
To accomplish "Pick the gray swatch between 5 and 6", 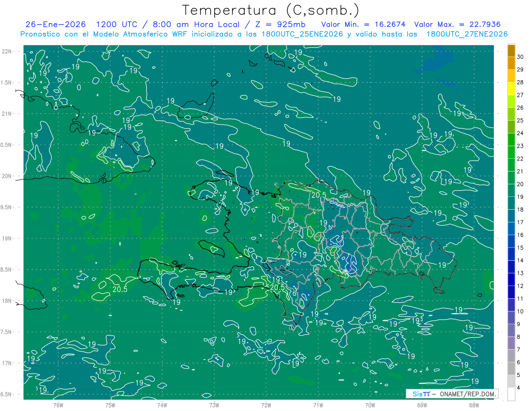I will pyautogui.click(x=511, y=368).
